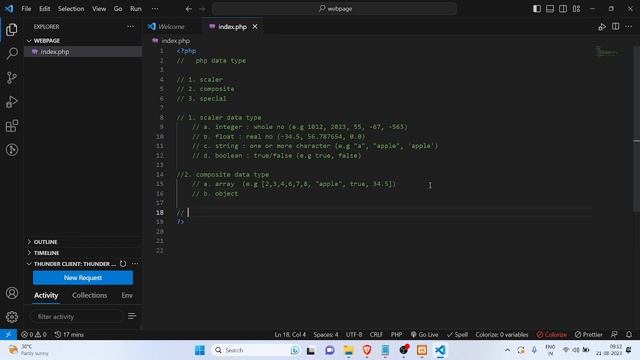Open the Extensions view
This screenshot has height=360, width=640.
(x=12, y=126)
